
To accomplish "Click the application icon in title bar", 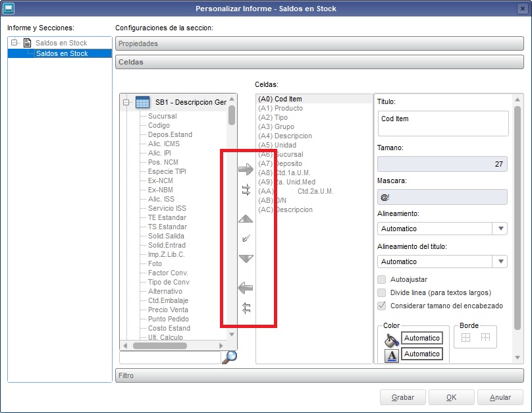I will click(8, 8).
